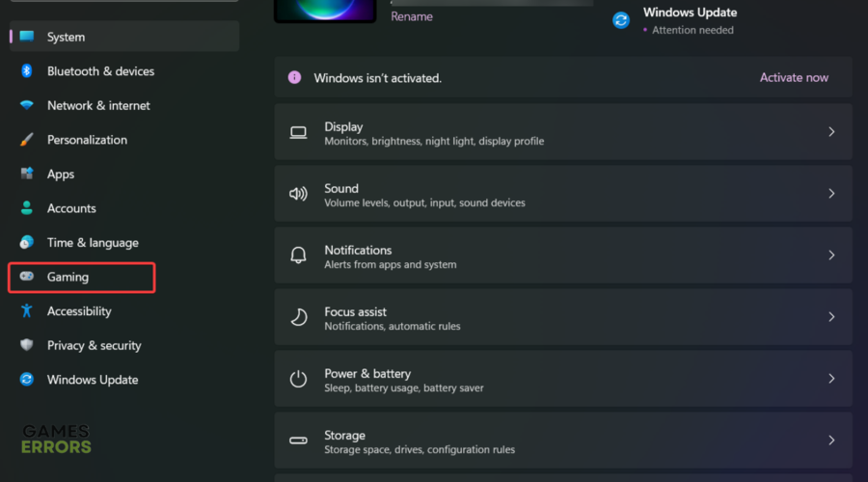
Task: Click the Sound speaker icon
Action: click(298, 194)
